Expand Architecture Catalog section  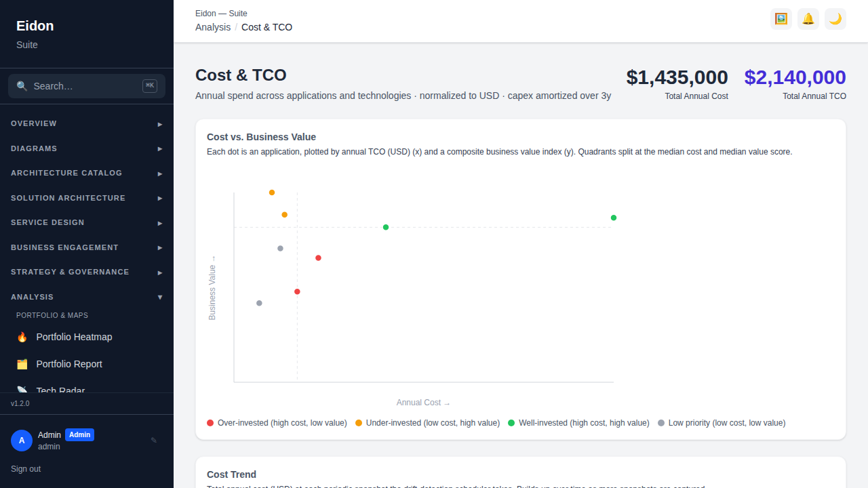(87, 174)
